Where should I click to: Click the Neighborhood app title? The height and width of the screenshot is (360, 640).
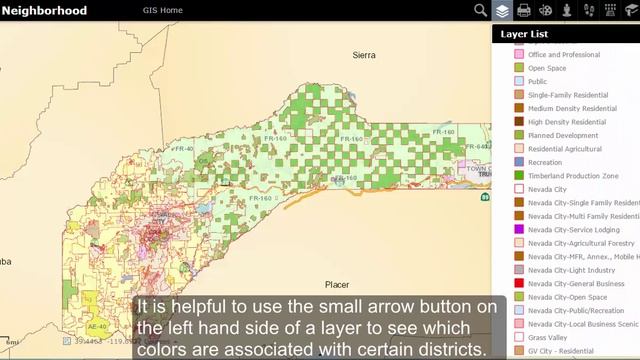[x=44, y=11]
